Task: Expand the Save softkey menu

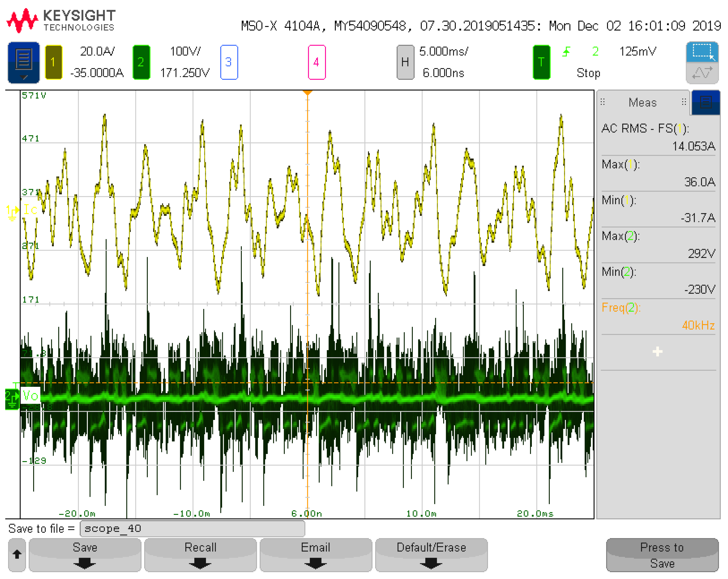Action: (x=85, y=554)
